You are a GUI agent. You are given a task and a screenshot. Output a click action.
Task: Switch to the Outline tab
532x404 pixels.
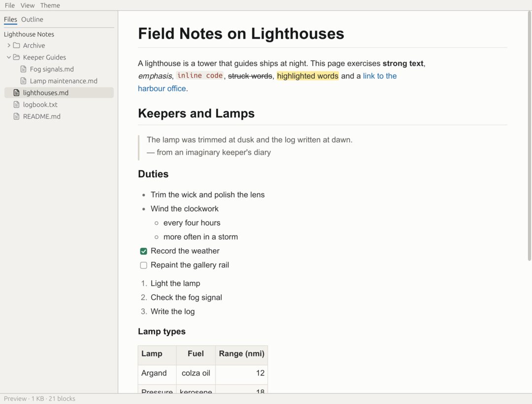(x=32, y=19)
